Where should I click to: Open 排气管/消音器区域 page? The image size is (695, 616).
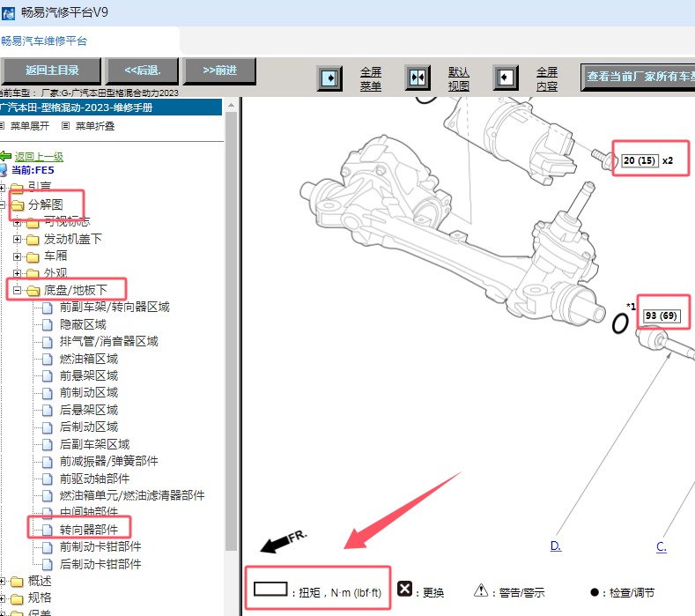coord(109,341)
